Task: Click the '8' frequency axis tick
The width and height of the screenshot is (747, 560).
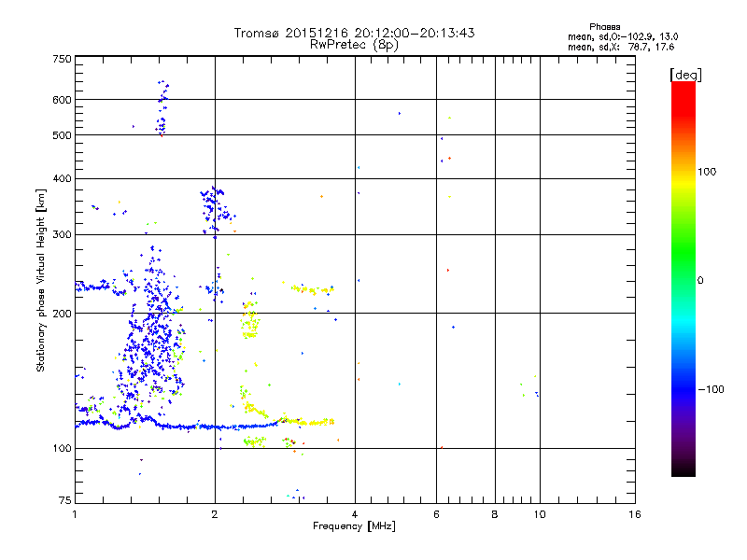Action: (495, 514)
